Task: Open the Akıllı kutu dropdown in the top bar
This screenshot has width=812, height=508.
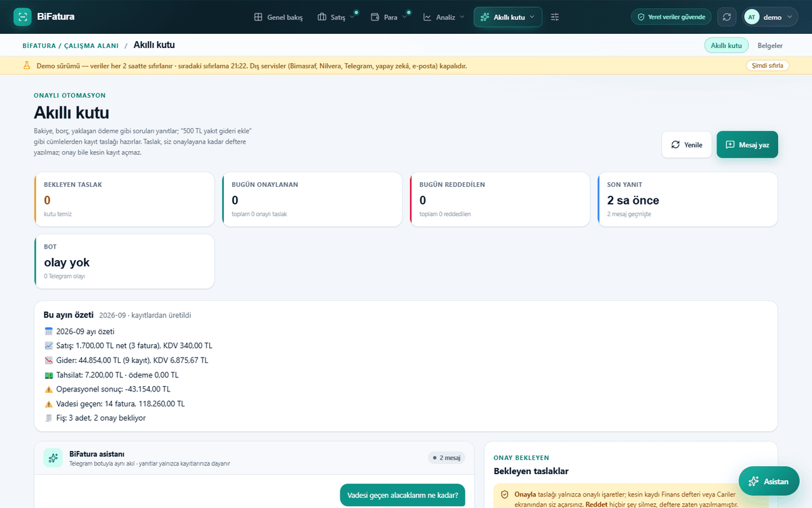Action: point(507,17)
